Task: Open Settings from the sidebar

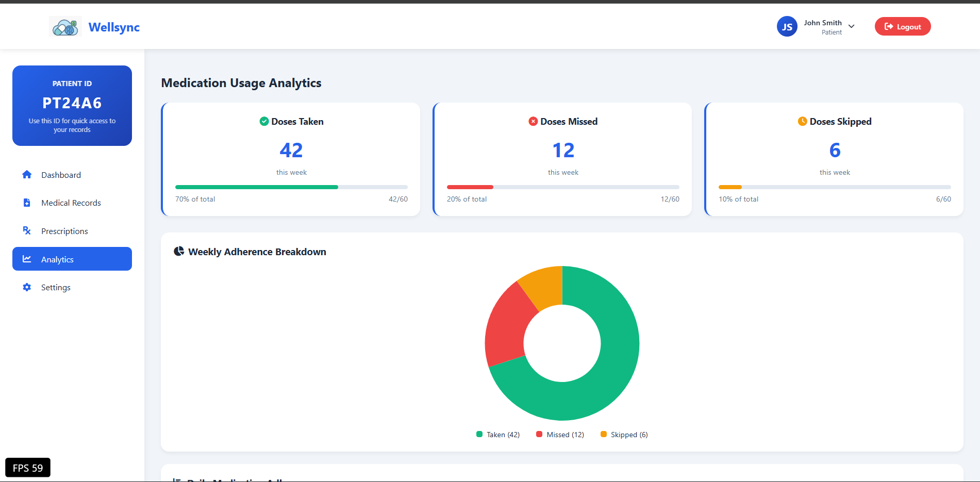Action: [72, 287]
